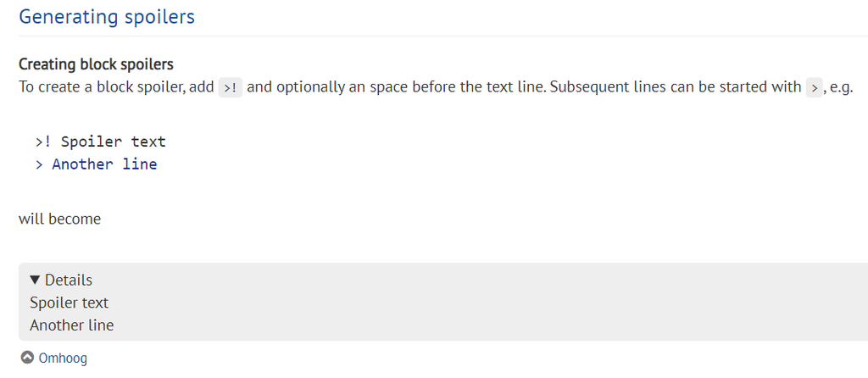Click 'Another line' inside the Details box
Screen dimensions: 868x378
point(71,325)
